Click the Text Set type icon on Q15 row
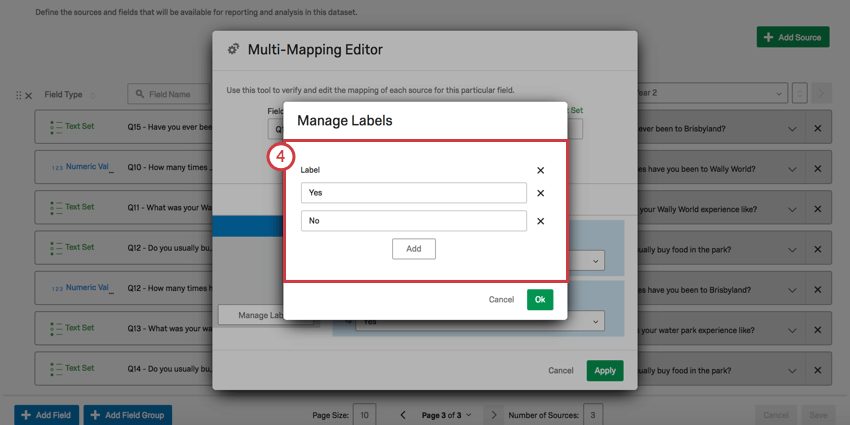 point(55,127)
